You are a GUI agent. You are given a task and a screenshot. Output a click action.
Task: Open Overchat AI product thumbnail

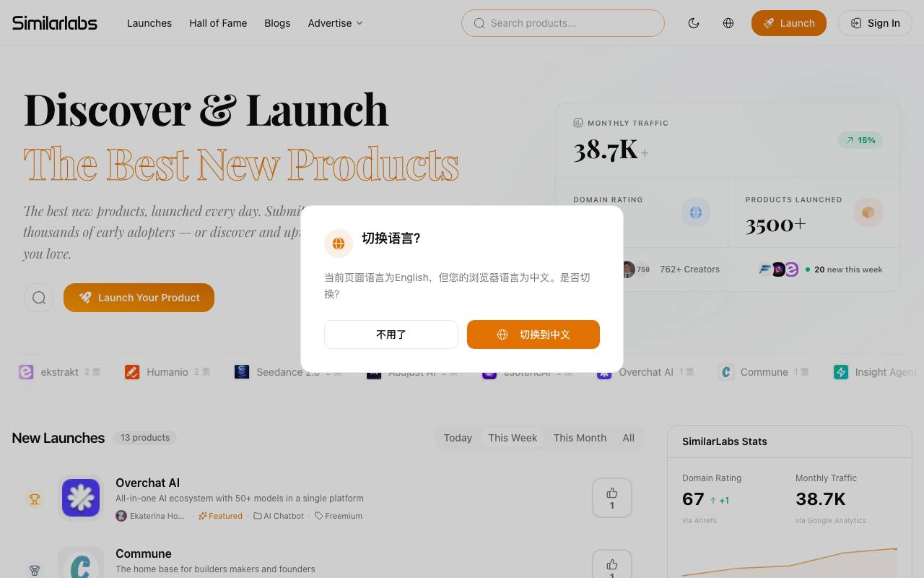click(x=81, y=498)
